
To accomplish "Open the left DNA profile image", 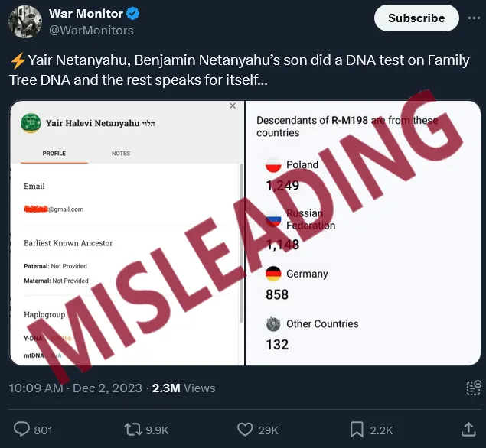I will pyautogui.click(x=127, y=233).
